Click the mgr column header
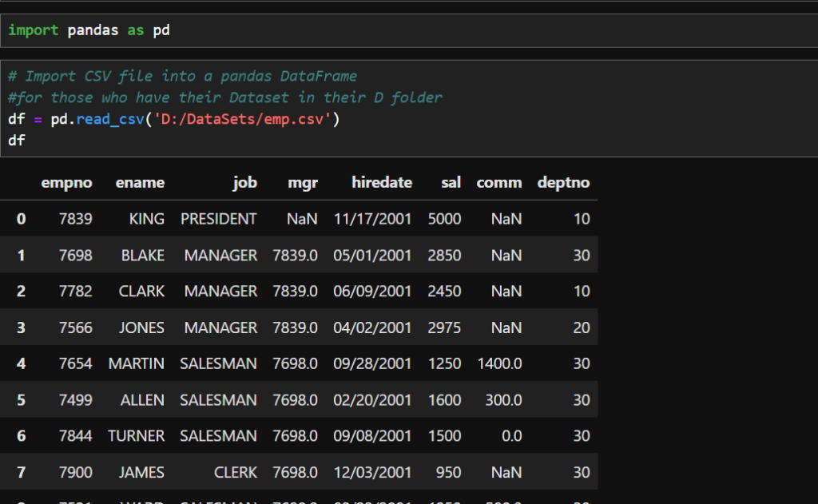This screenshot has width=818, height=504. pos(303,182)
